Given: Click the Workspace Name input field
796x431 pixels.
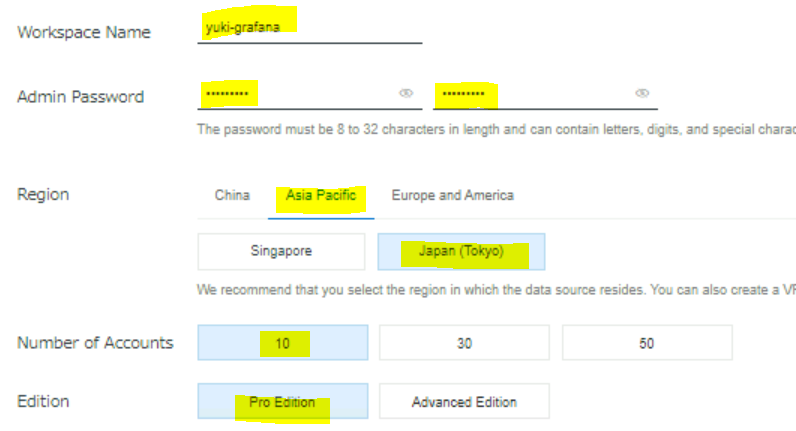Looking at the screenshot, I should point(310,29).
